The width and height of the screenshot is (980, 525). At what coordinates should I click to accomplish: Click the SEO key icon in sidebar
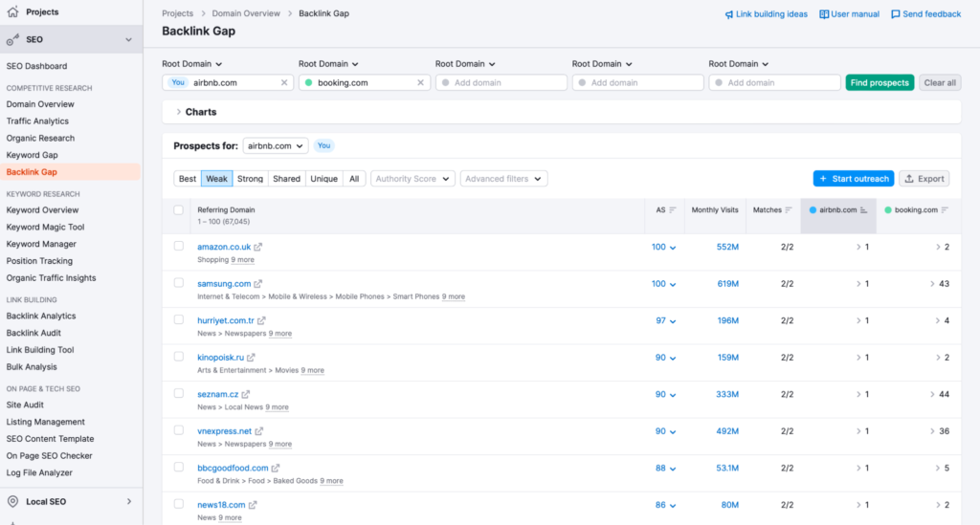(x=12, y=39)
